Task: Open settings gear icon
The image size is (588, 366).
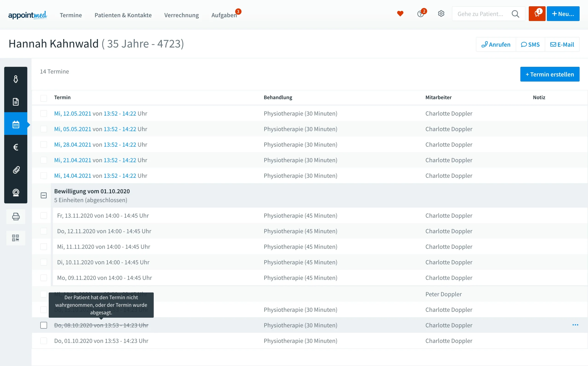Action: (x=441, y=14)
